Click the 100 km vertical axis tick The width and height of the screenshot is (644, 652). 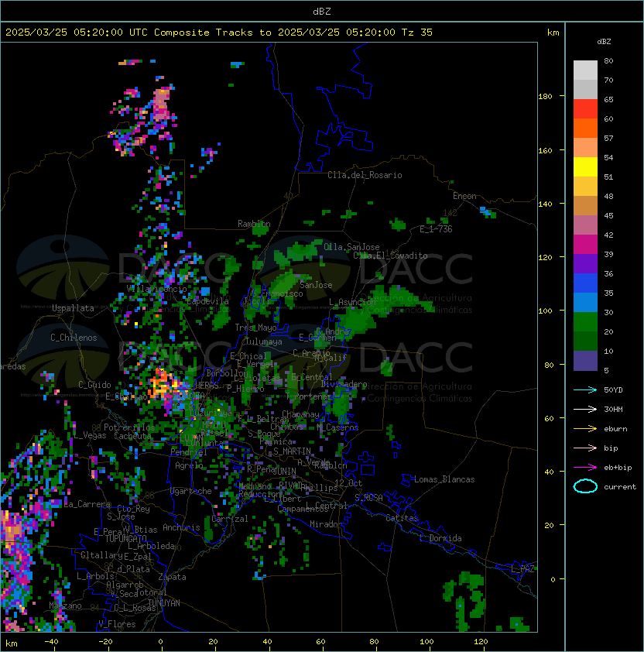coord(545,311)
